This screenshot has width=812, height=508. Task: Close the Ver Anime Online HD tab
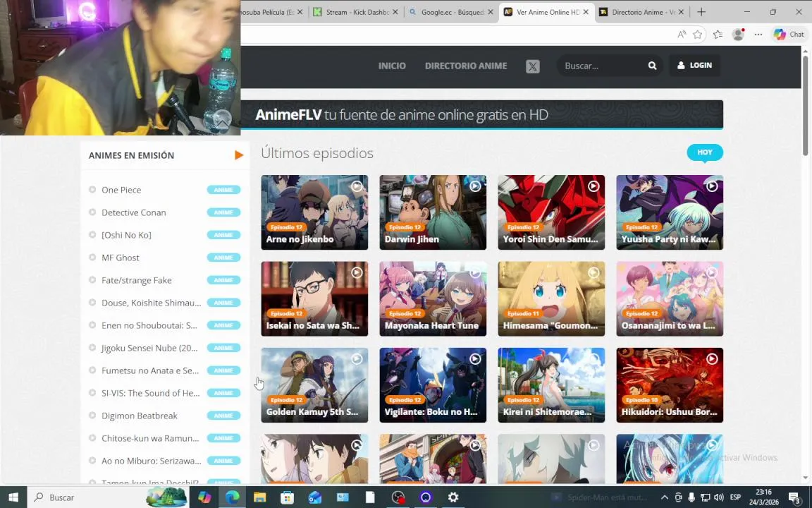pyautogui.click(x=586, y=12)
